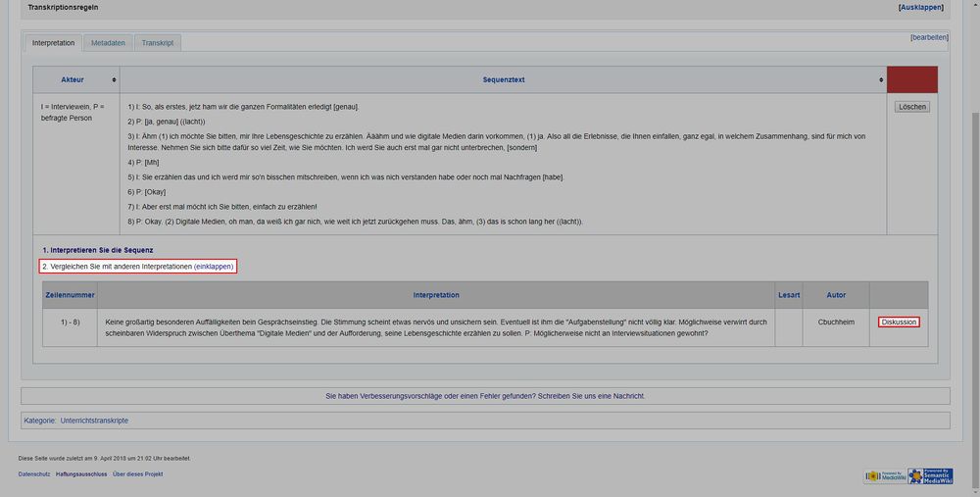Expand Transkriptionsregeln via Ausklappen link
The width and height of the screenshot is (980, 497).
921,7
